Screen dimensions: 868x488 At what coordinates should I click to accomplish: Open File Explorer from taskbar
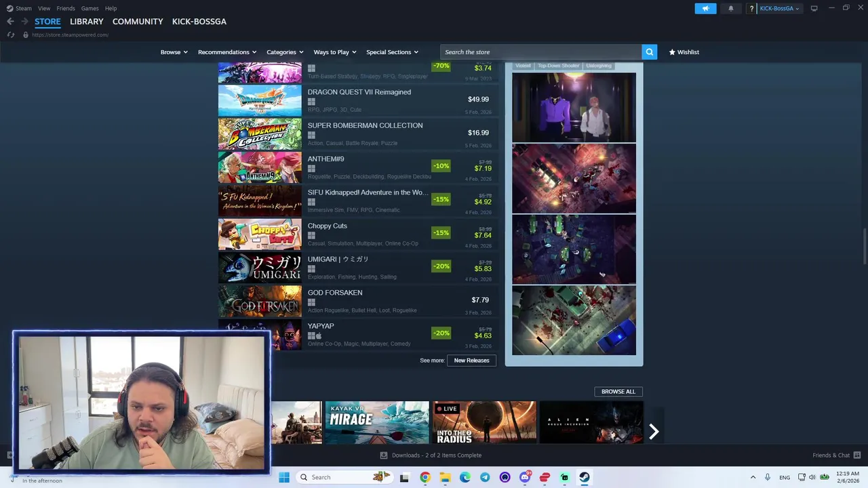pos(445,477)
